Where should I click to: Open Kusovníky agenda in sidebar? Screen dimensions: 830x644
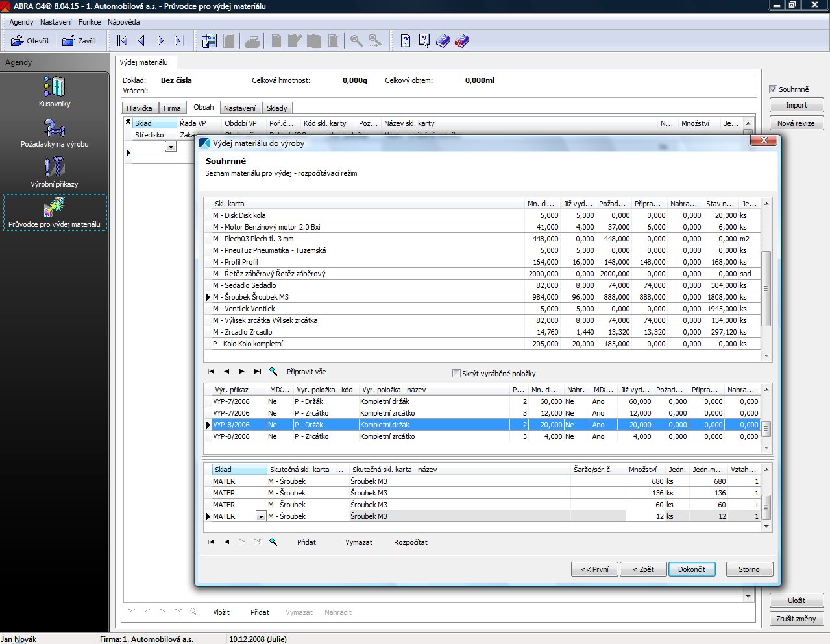[55, 92]
